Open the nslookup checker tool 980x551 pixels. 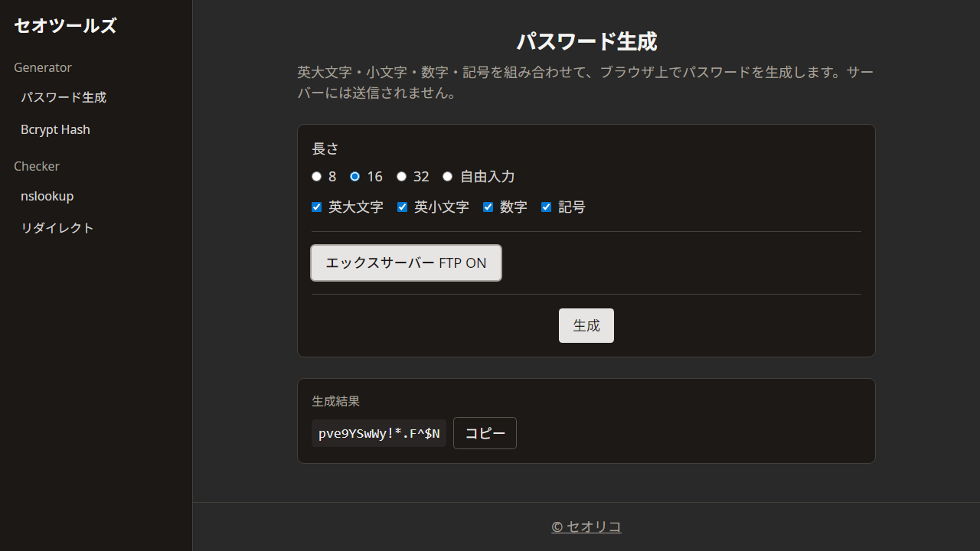47,196
